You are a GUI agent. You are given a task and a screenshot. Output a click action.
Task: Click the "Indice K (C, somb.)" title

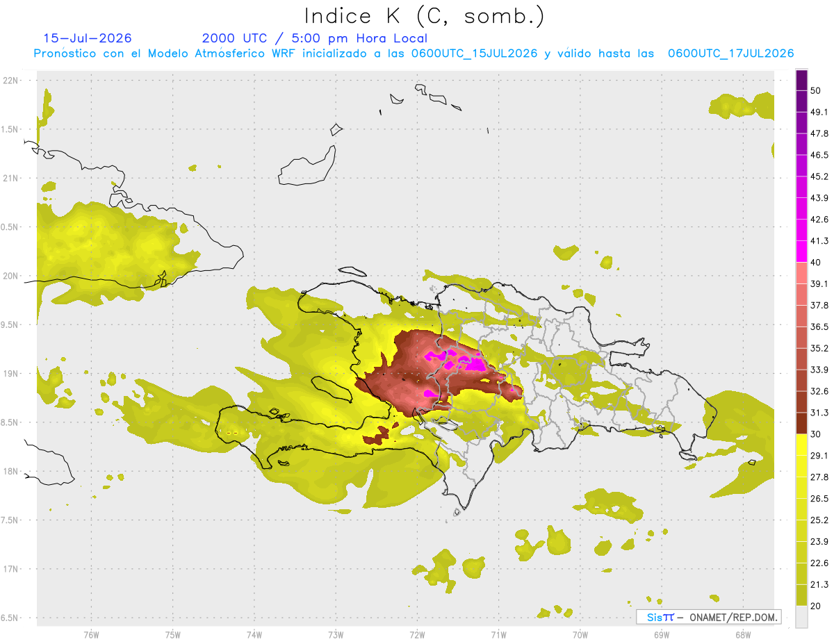(425, 15)
